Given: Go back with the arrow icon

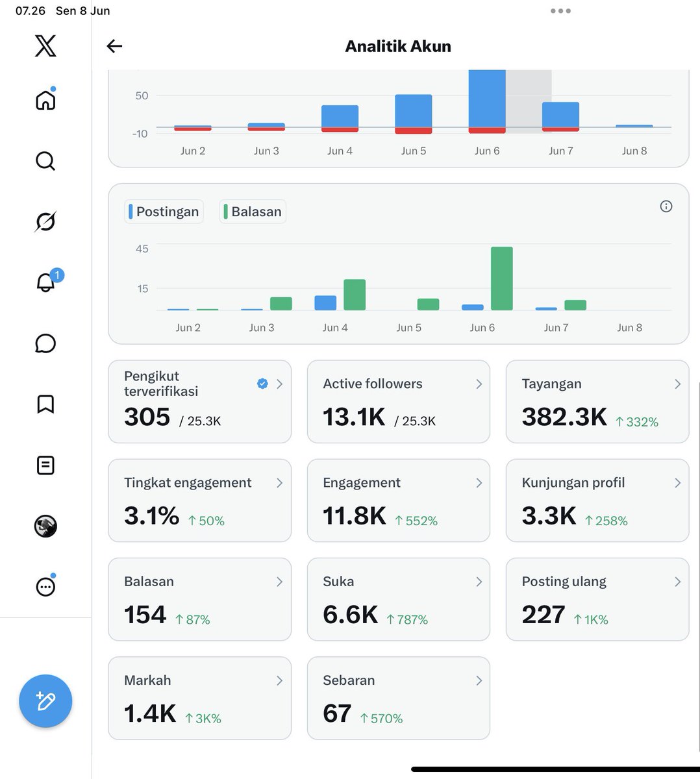Looking at the screenshot, I should click(114, 46).
